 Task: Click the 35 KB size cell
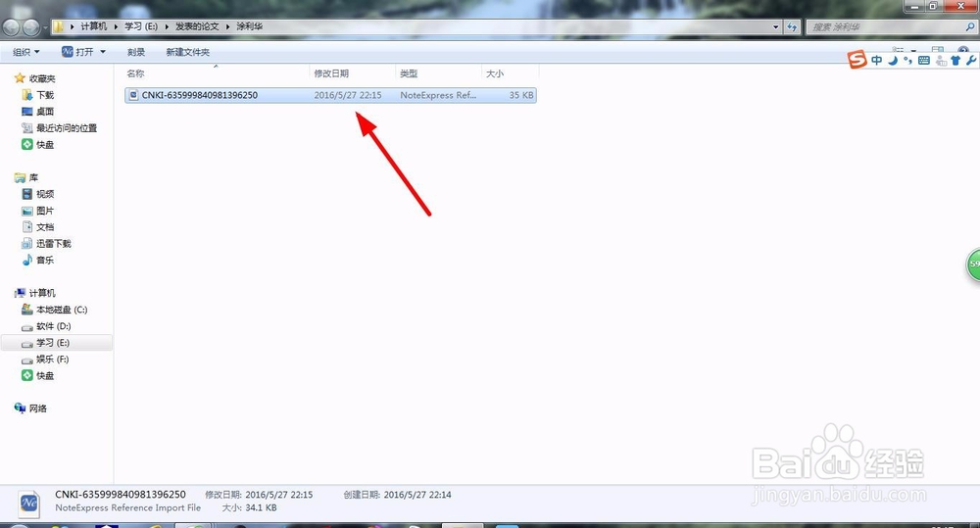[521, 95]
